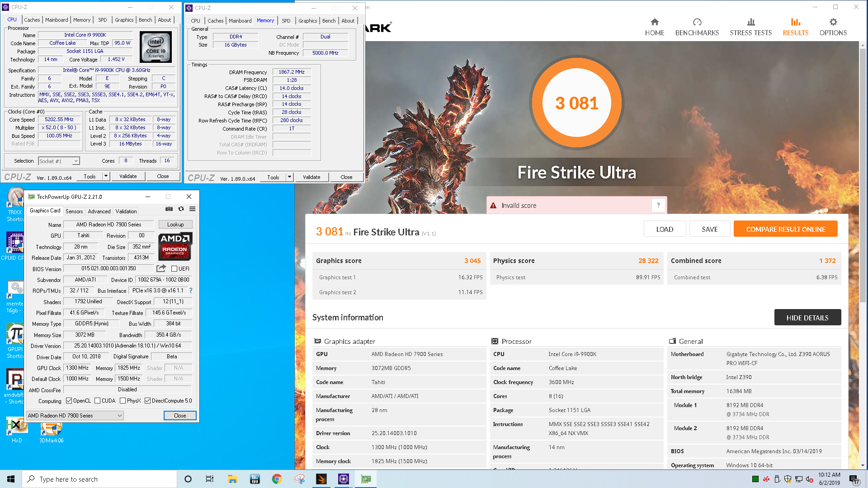The height and width of the screenshot is (488, 868).
Task: Open the SPD tab in CPU-Z Memory window
Action: [286, 21]
